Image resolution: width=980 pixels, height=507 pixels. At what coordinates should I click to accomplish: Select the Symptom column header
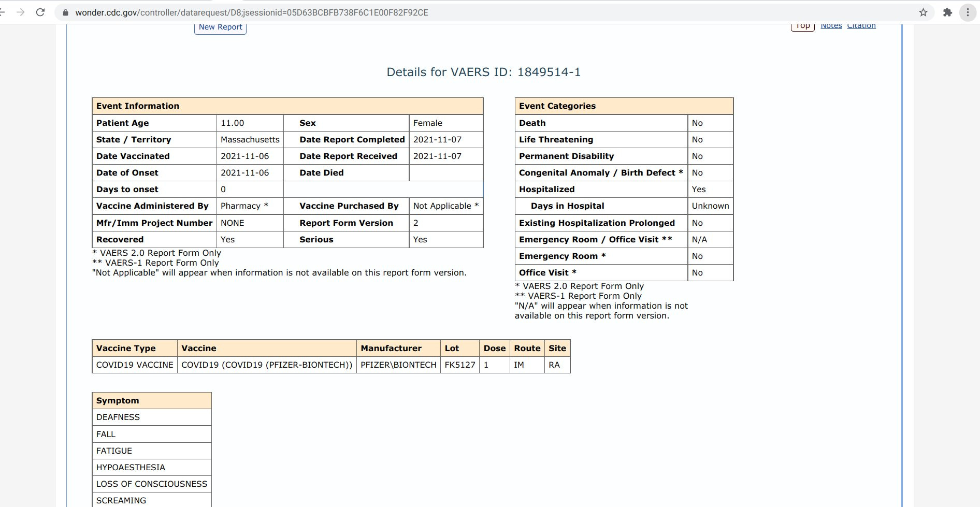pos(152,400)
